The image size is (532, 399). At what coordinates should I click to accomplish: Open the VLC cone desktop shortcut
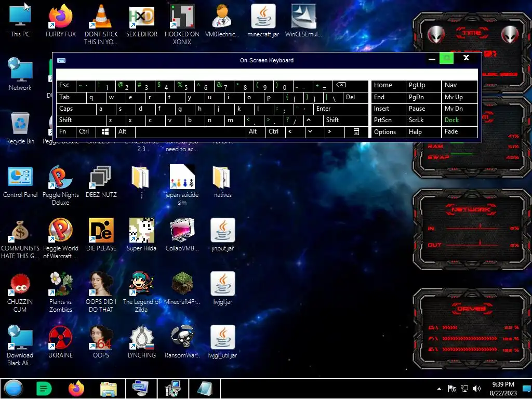coord(101,24)
